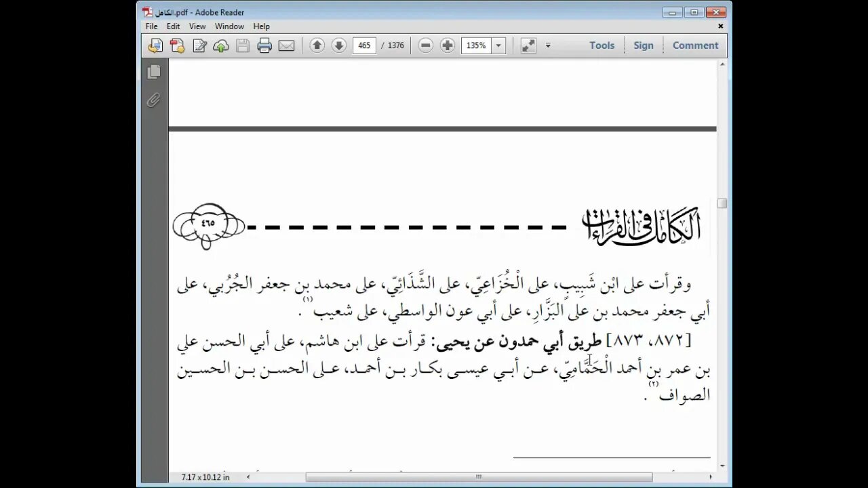Maximize the Adobe Reader window

(694, 12)
